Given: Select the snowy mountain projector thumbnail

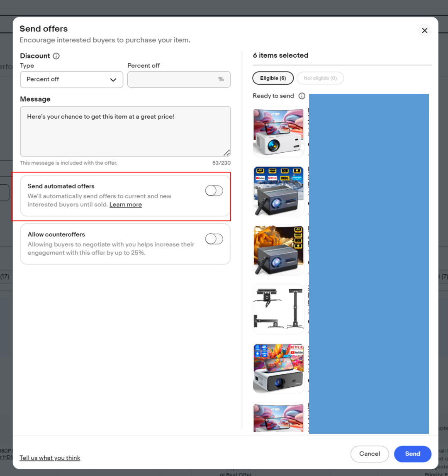Looking at the screenshot, I should tap(278, 191).
